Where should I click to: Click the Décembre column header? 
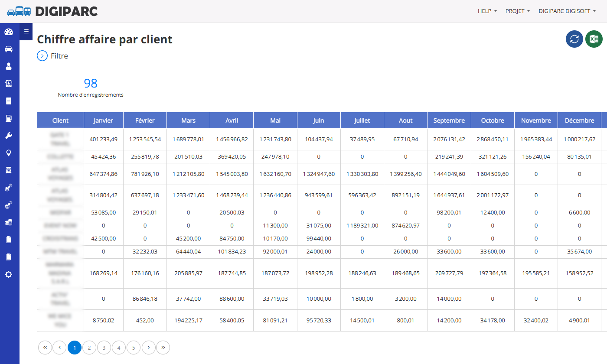tap(579, 120)
